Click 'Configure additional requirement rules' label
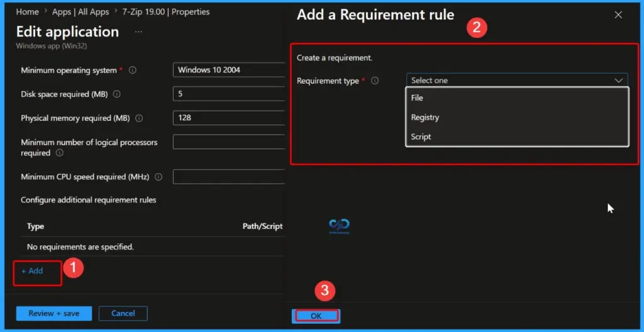 click(88, 200)
